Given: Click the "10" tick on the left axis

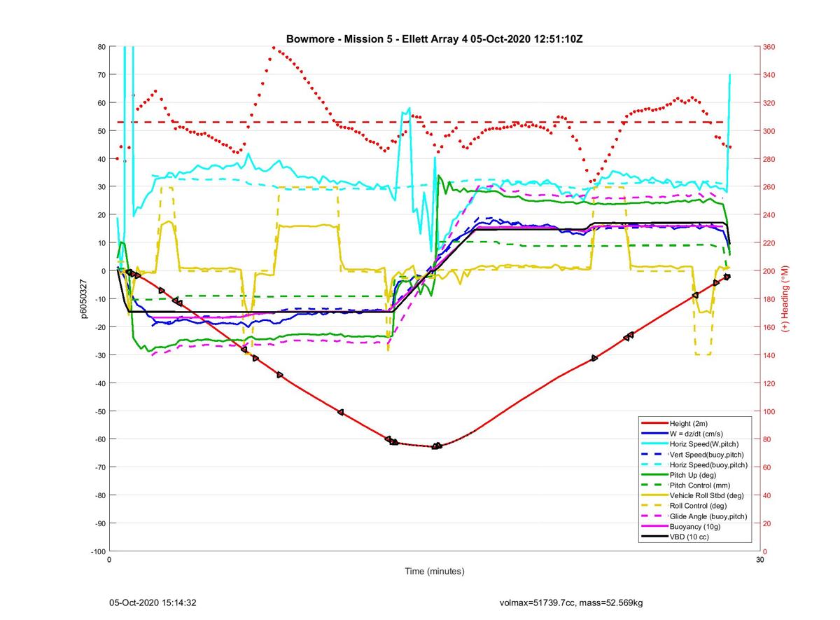Looking at the screenshot, I should click(101, 243).
